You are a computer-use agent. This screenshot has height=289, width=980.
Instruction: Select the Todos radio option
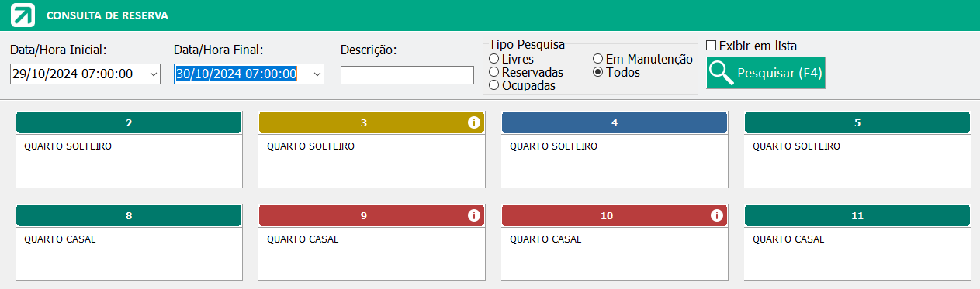[x=597, y=72]
